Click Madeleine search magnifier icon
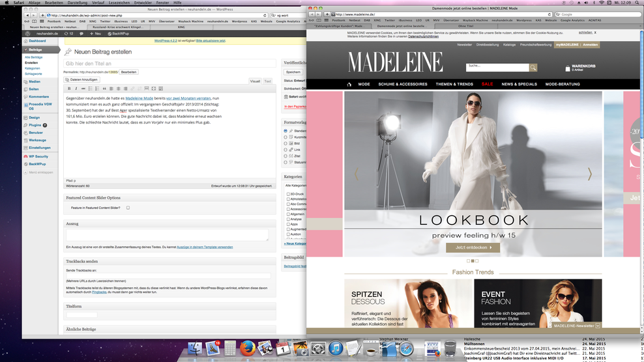Image resolution: width=644 pixels, height=362 pixels. pos(533,68)
